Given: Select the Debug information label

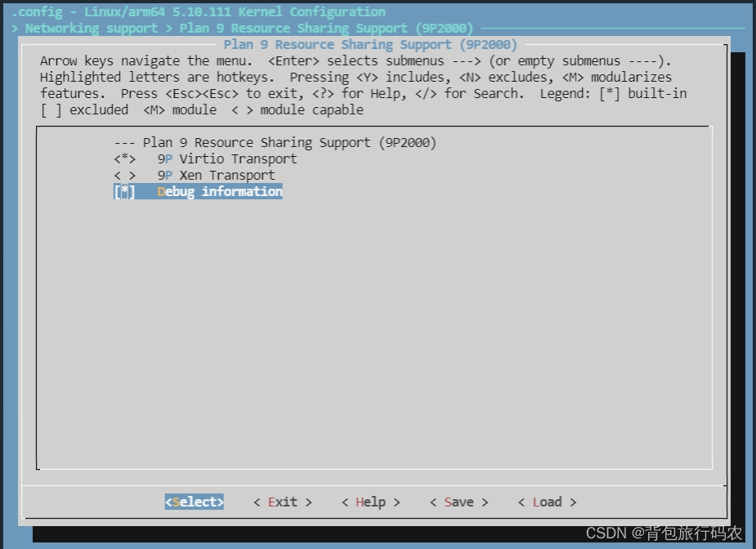Looking at the screenshot, I should click(220, 191).
